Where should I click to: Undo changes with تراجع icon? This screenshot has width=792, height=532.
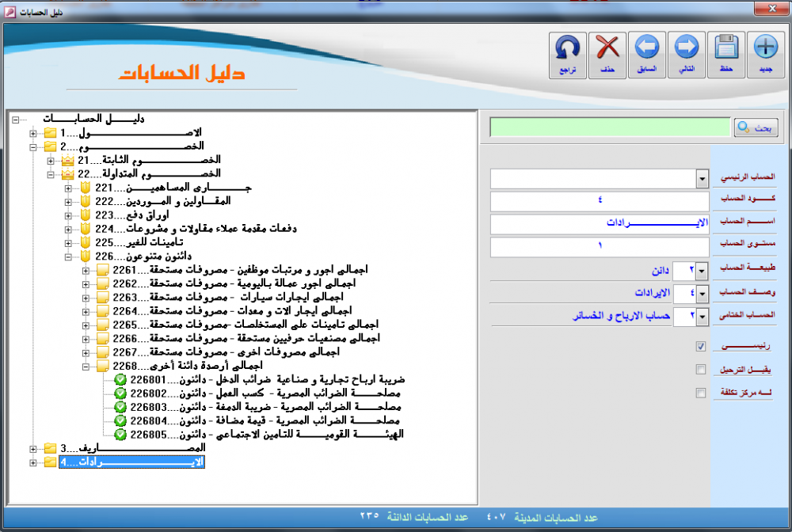[568, 55]
